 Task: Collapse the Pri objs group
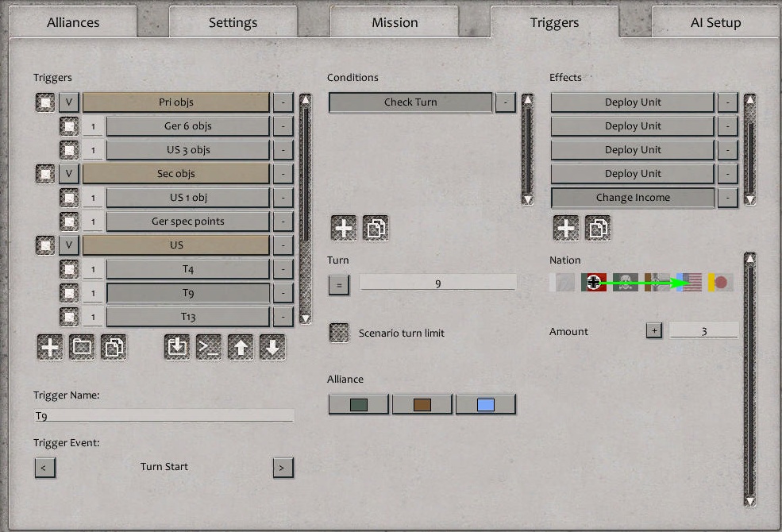point(69,102)
